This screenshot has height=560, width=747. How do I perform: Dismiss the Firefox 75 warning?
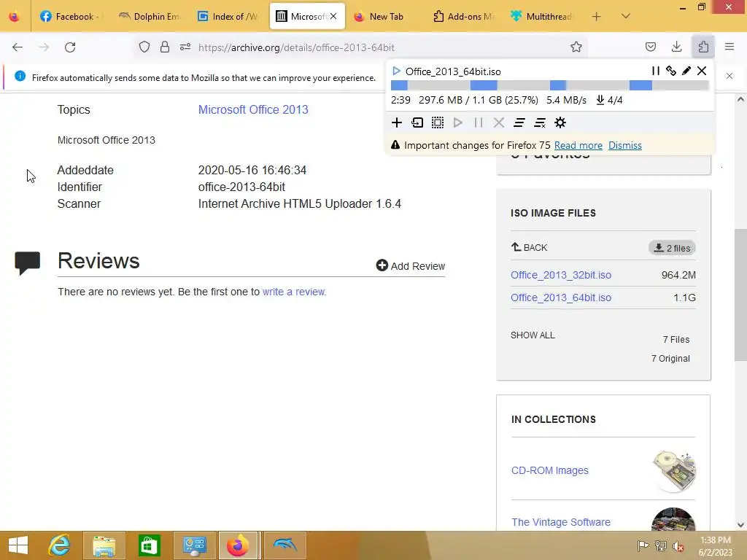[x=624, y=145]
